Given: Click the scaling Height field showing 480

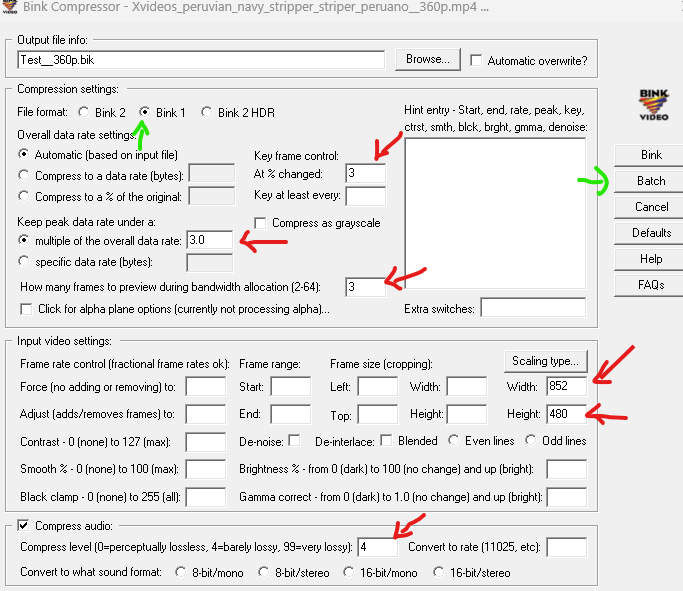Looking at the screenshot, I should click(x=566, y=414).
